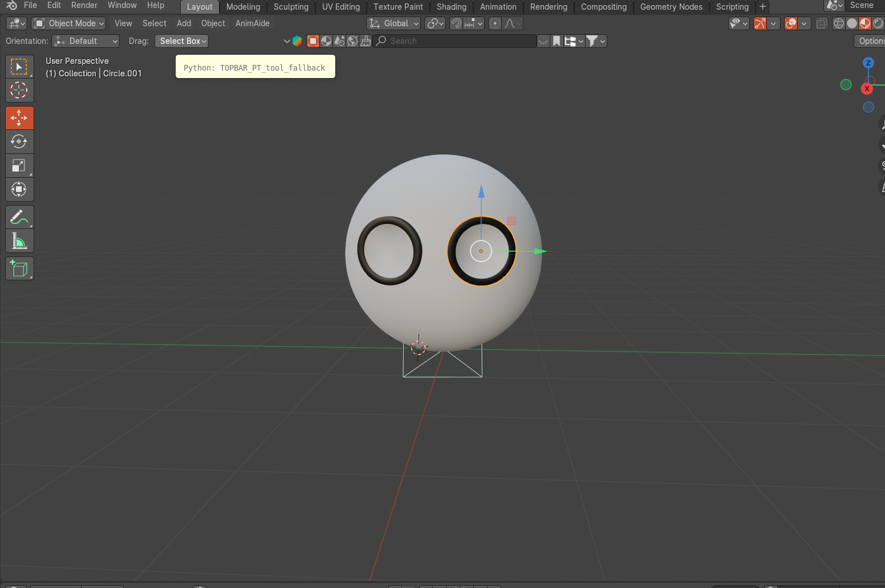Enable snapping with the magnet icon

[455, 23]
